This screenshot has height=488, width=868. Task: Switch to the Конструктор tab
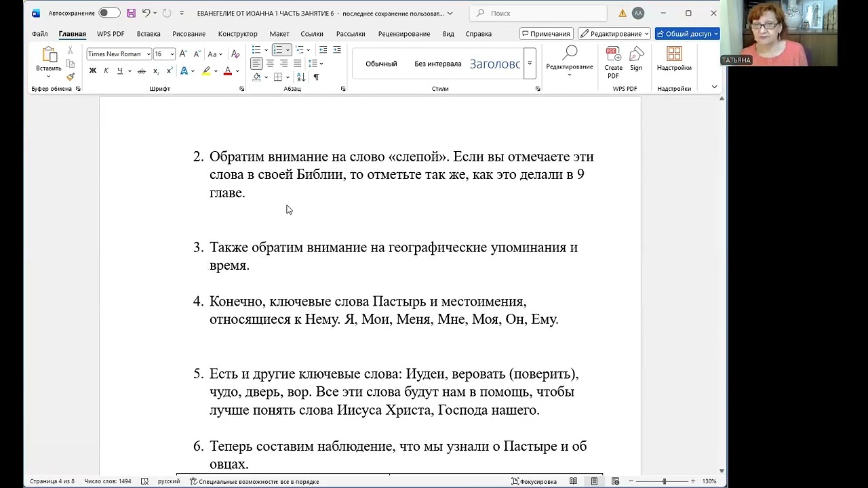click(x=237, y=34)
